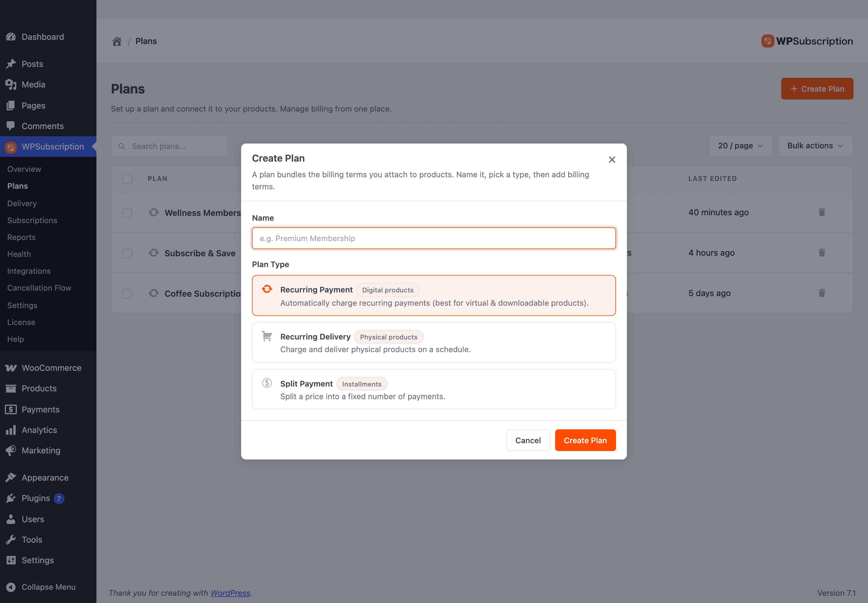Click the 40 minutes ago cell

(x=718, y=212)
